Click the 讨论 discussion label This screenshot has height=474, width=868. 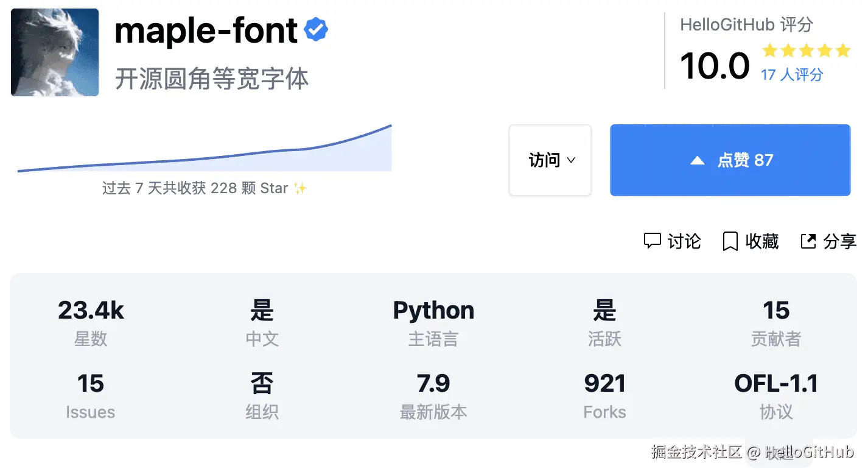coord(684,241)
